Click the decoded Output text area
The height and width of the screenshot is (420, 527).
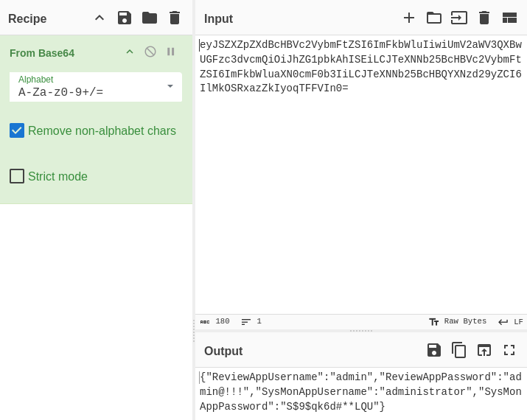coord(361,392)
